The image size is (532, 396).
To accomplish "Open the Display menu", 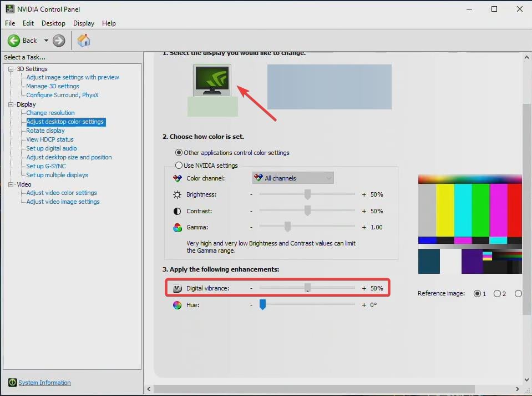I will 83,23.
